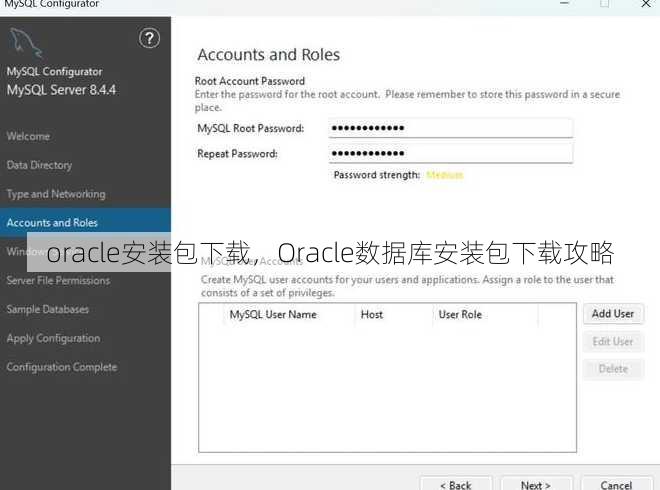Select Type and Networking step

[x=56, y=194]
